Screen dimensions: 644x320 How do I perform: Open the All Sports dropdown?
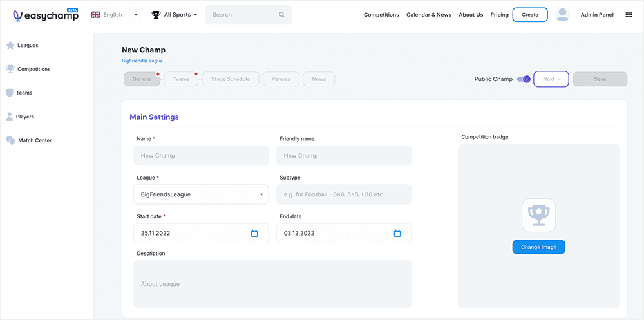175,15
